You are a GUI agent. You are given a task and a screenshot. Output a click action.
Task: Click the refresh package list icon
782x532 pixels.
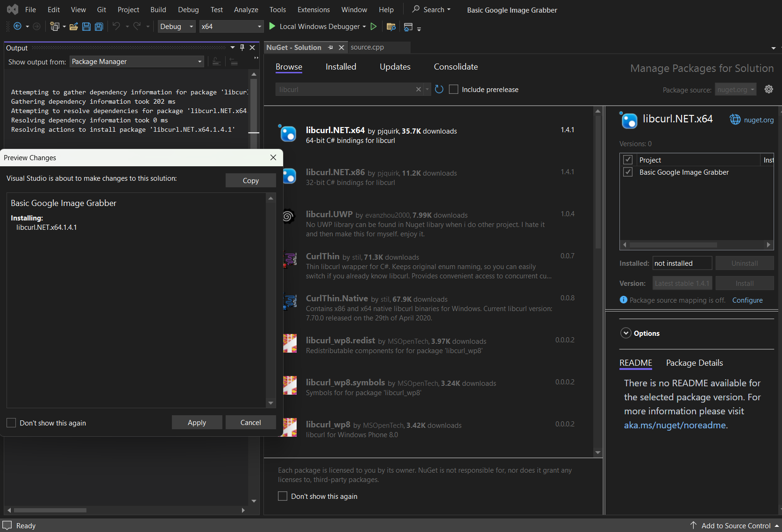(x=439, y=89)
